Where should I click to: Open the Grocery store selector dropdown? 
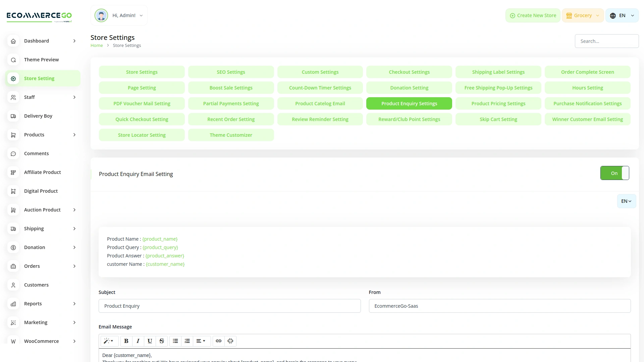(583, 15)
